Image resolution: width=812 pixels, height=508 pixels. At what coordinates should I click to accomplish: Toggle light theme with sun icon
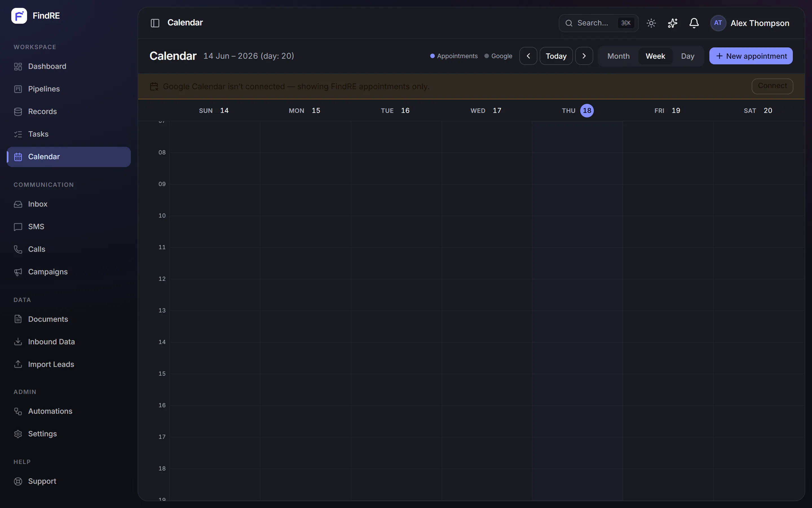(x=651, y=23)
